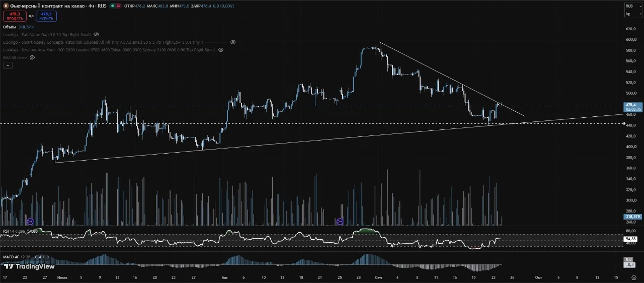Image resolution: width=644 pixels, height=283 pixels.
Task: Click the RSI value label 54,88 on axis
Action: click(631, 238)
